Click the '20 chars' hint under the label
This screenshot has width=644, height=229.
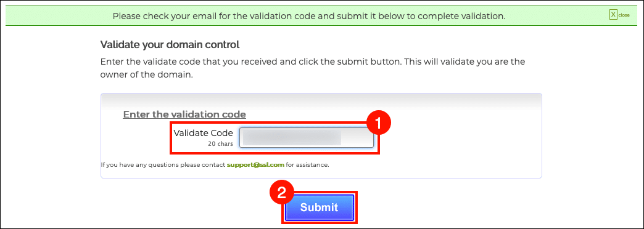[x=221, y=144]
